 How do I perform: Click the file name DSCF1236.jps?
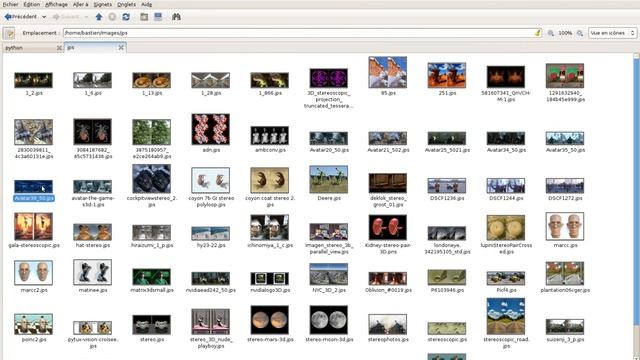click(x=447, y=198)
